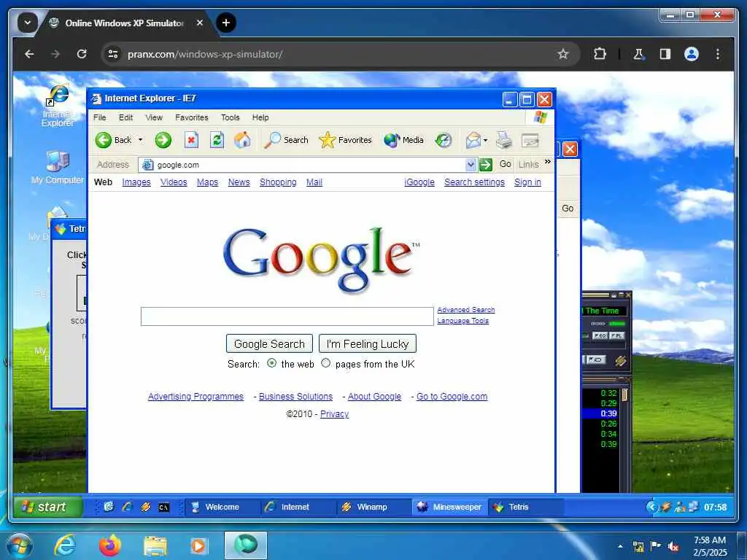This screenshot has width=747, height=560.
Task: Open the Tools menu in Internet Explorer
Action: [x=230, y=117]
